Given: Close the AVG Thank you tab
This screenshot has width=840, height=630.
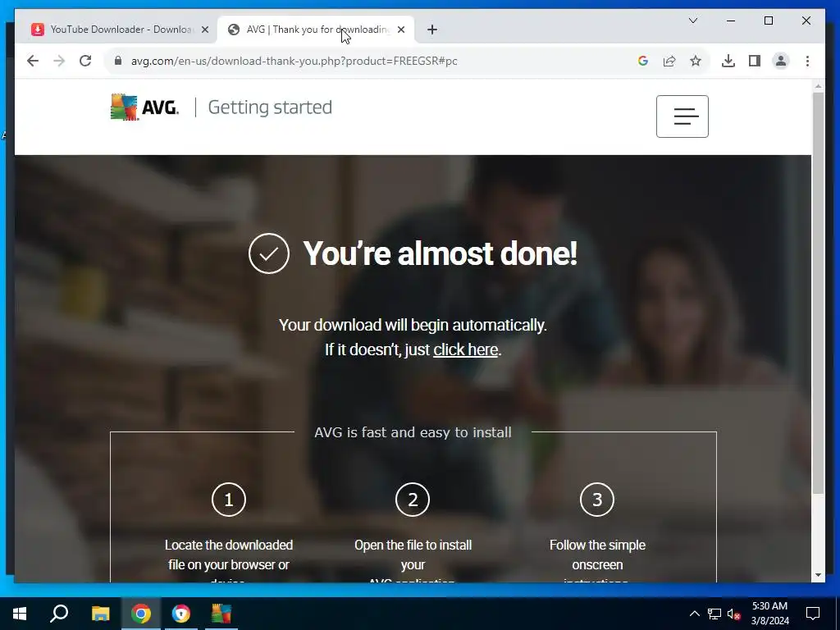Looking at the screenshot, I should (401, 30).
